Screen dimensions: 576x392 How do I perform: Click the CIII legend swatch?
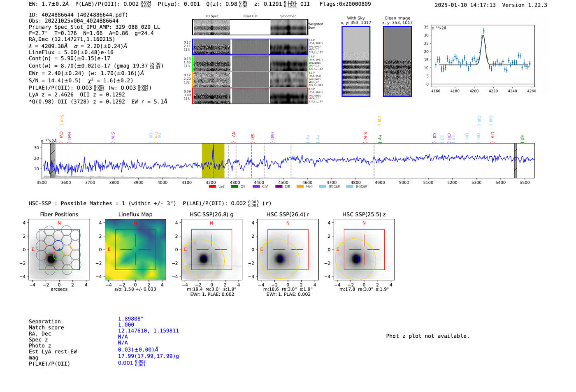pos(279,186)
